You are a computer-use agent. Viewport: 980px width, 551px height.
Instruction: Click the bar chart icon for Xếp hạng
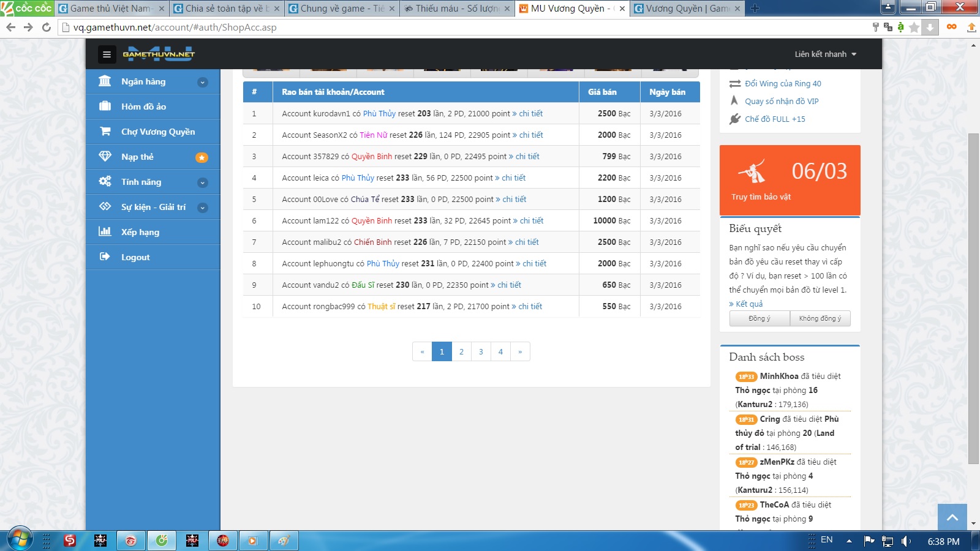coord(105,232)
